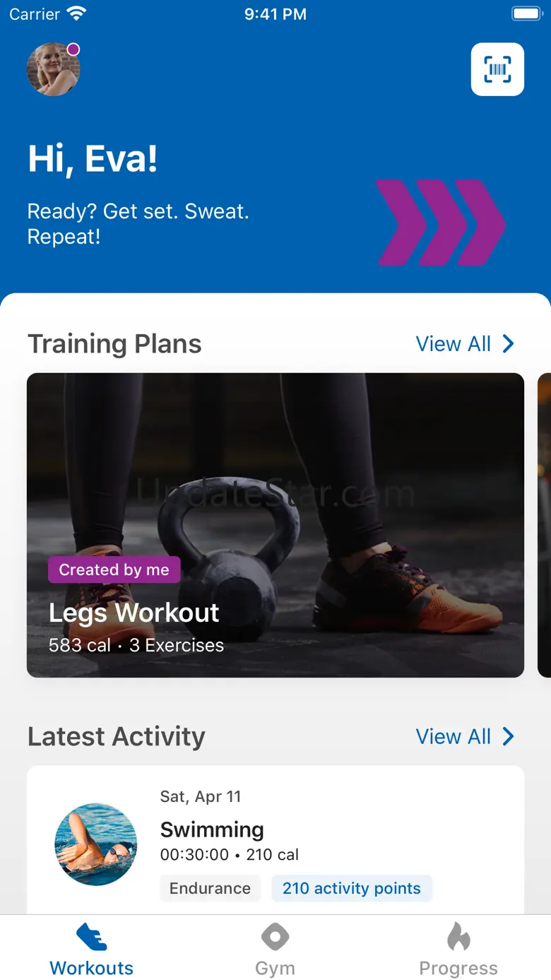Tap the swimmer activity thumbnail
This screenshot has width=551, height=980.
coord(96,844)
